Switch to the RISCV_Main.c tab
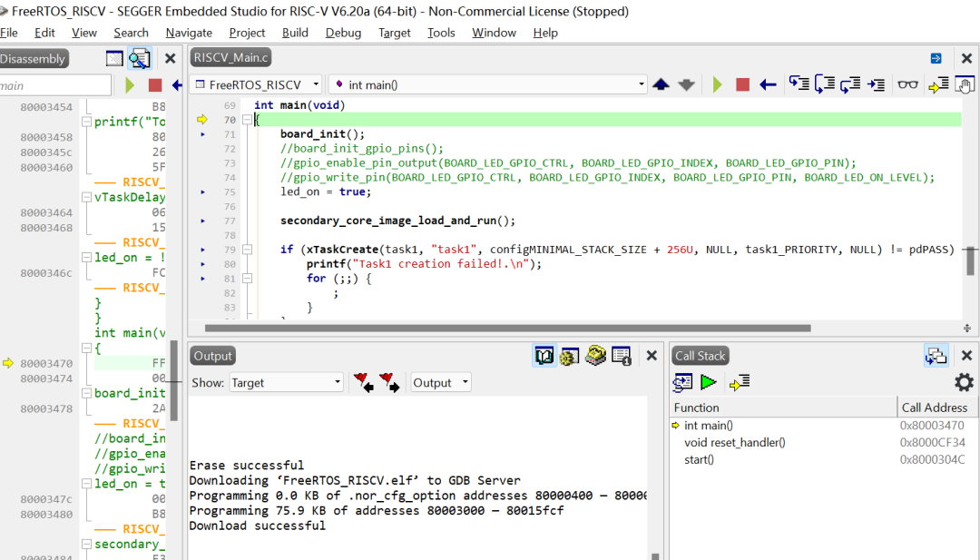The image size is (980, 560). coord(231,58)
